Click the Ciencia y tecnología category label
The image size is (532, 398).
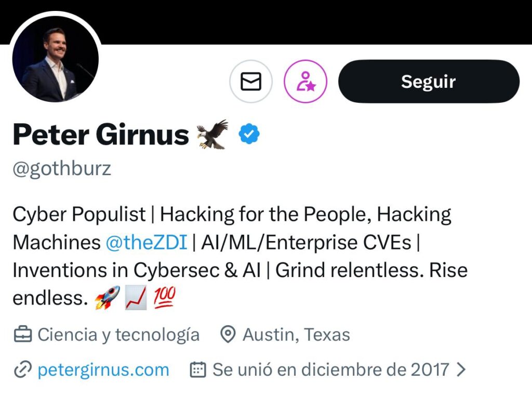pos(118,335)
